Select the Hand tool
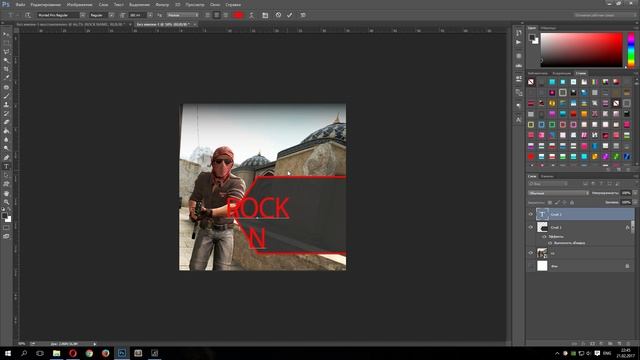 point(6,193)
